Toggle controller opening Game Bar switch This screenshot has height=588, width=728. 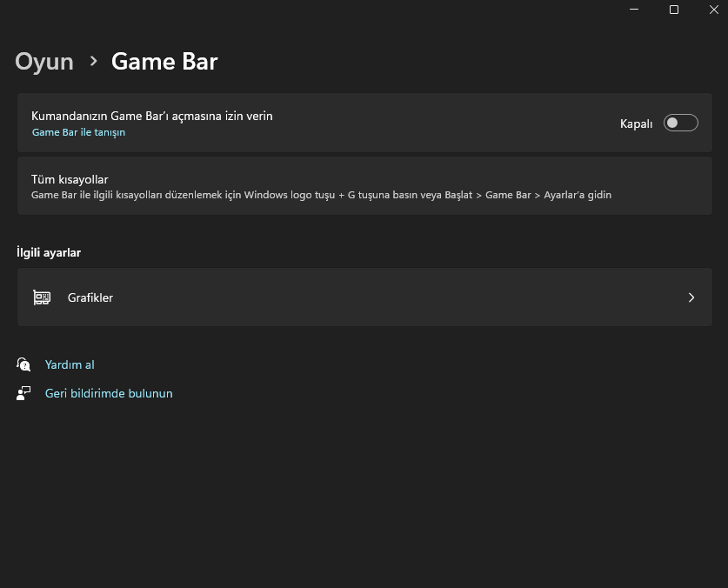coord(680,124)
